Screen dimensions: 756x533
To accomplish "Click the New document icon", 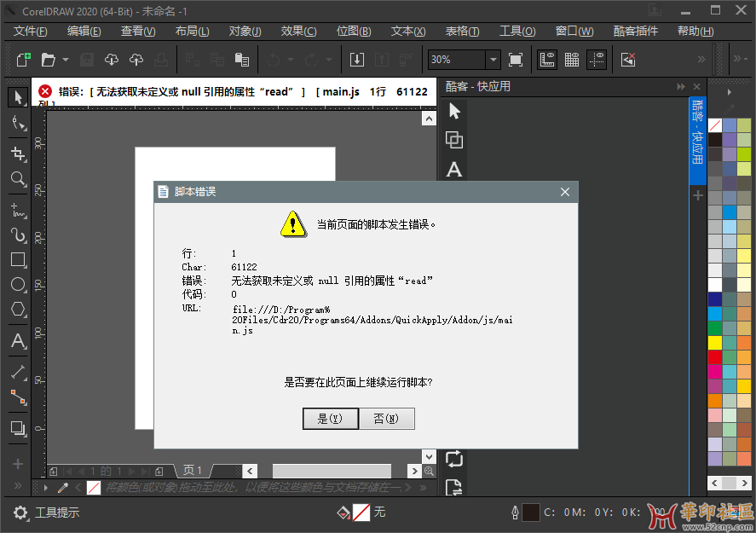I will pyautogui.click(x=24, y=60).
